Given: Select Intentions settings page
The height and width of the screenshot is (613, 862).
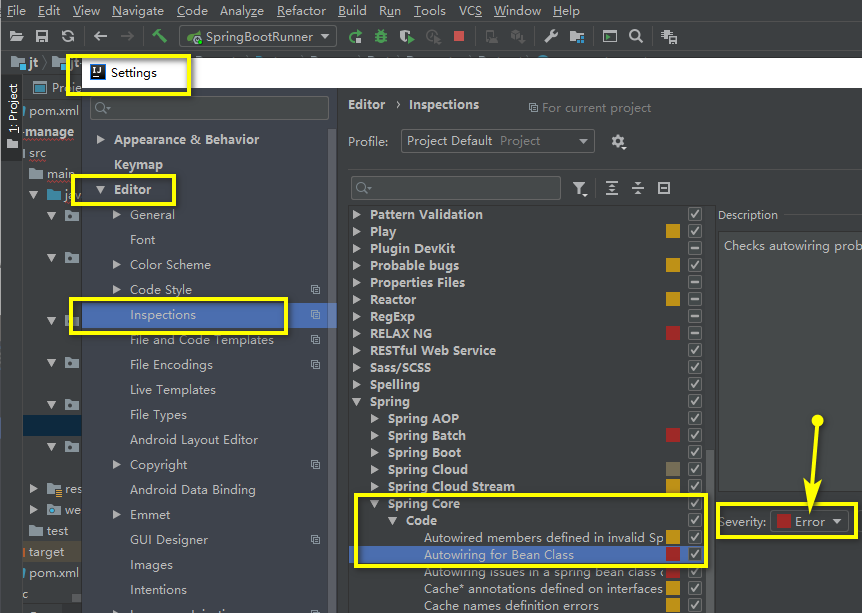Looking at the screenshot, I should pos(158,590).
